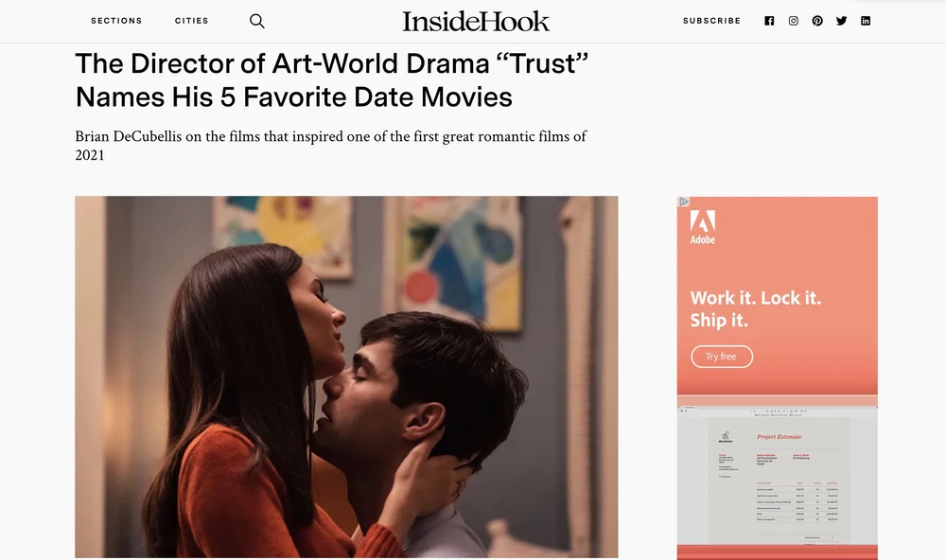The width and height of the screenshot is (946, 560).
Task: Click the Subscribe link
Action: pos(712,21)
